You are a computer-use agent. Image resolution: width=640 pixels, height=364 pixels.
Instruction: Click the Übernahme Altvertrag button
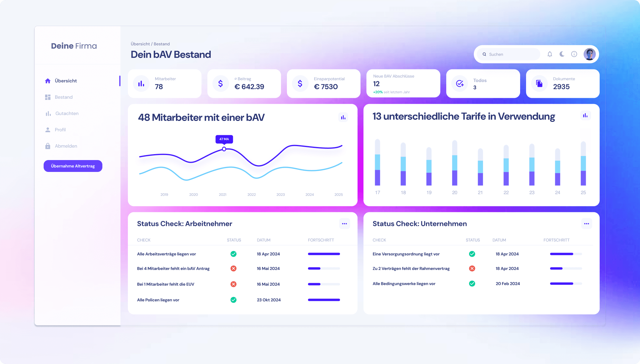click(x=73, y=166)
